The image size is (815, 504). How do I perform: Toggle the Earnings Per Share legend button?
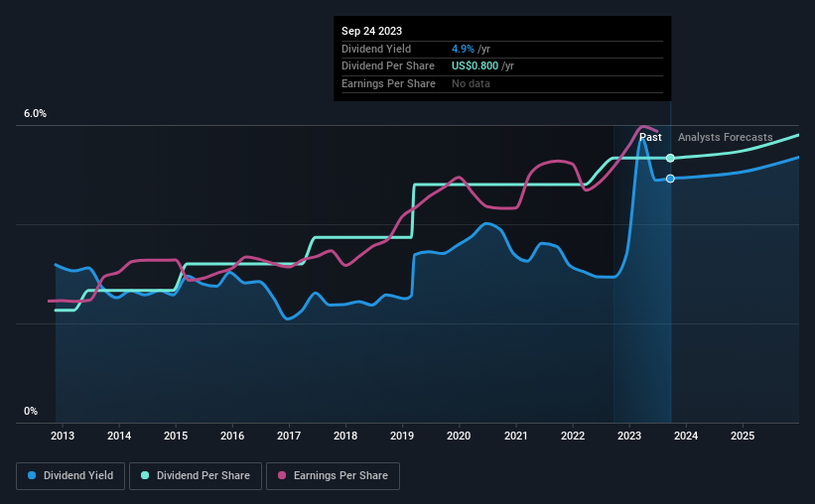click(x=333, y=476)
